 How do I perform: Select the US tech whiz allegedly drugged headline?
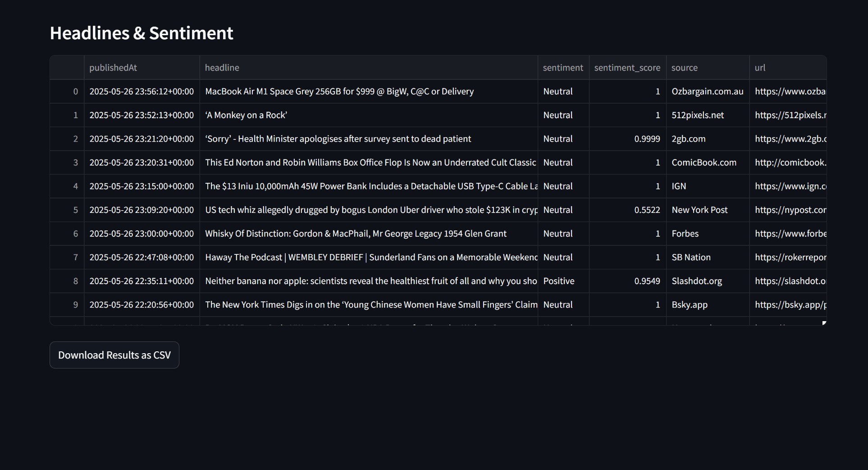point(369,210)
